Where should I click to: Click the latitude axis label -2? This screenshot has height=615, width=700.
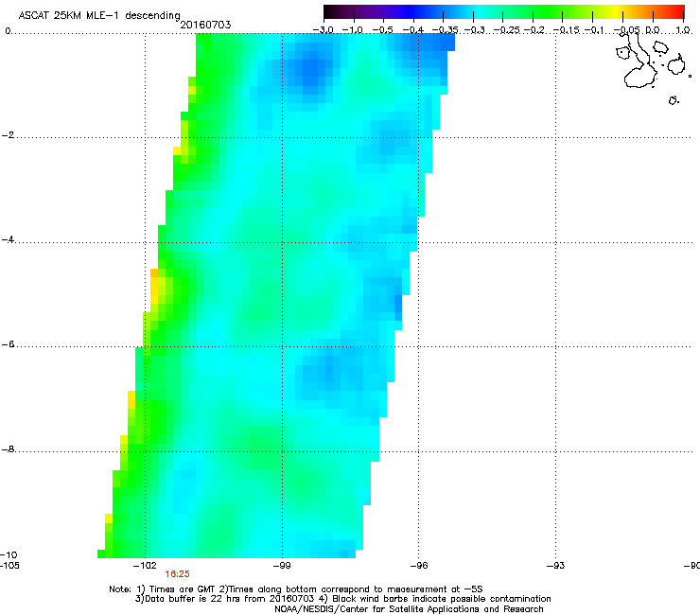[8, 135]
